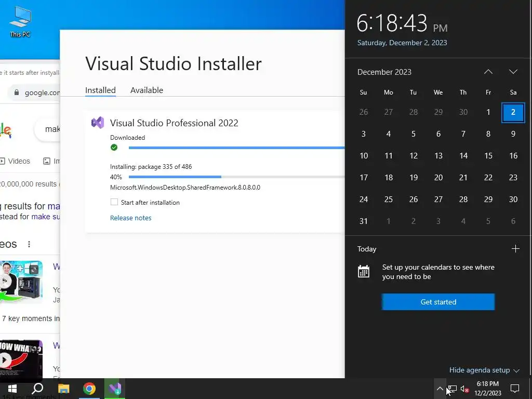Click the calendar agenda icon
The height and width of the screenshot is (399, 532).
pos(363,271)
